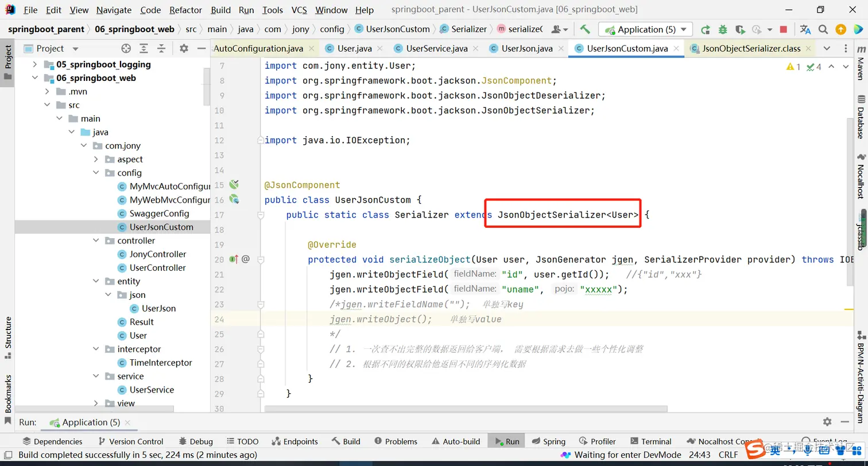Toggle the Structure side tool window

coord(7,339)
